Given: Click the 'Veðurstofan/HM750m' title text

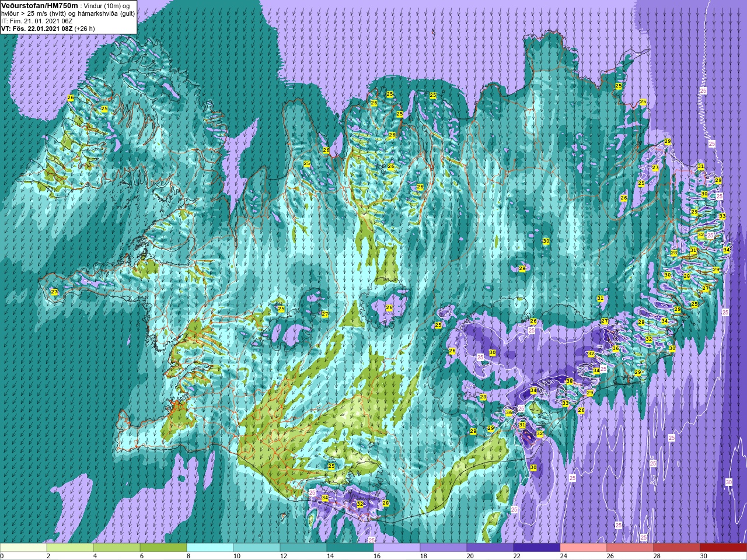Looking at the screenshot, I should [x=40, y=5].
